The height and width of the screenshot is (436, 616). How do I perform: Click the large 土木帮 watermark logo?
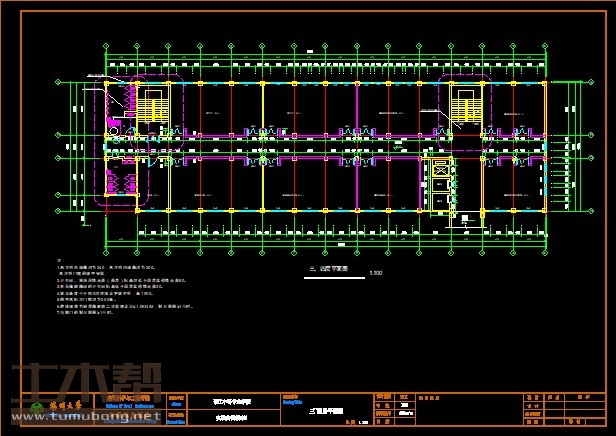pos(85,385)
